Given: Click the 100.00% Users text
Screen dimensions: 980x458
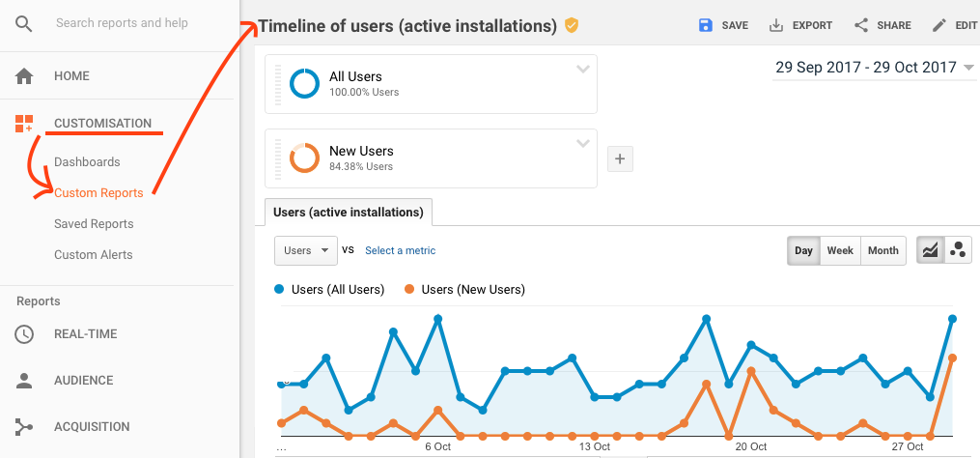Looking at the screenshot, I should tap(364, 92).
